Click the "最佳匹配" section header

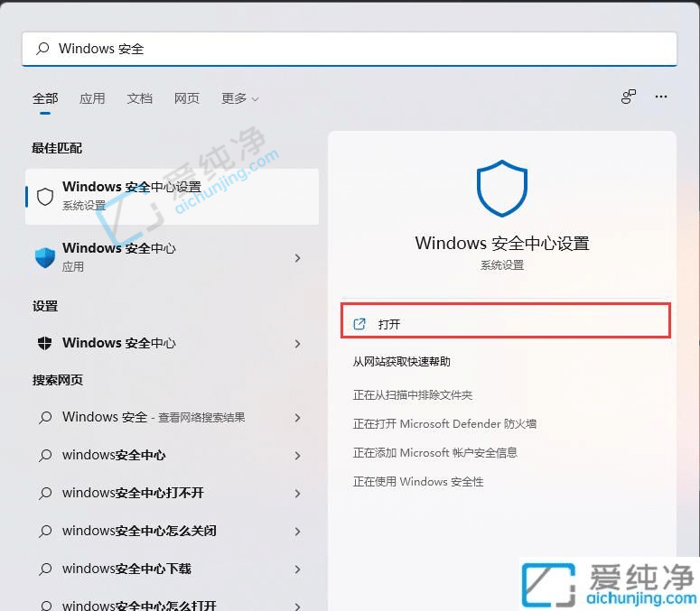click(x=57, y=148)
